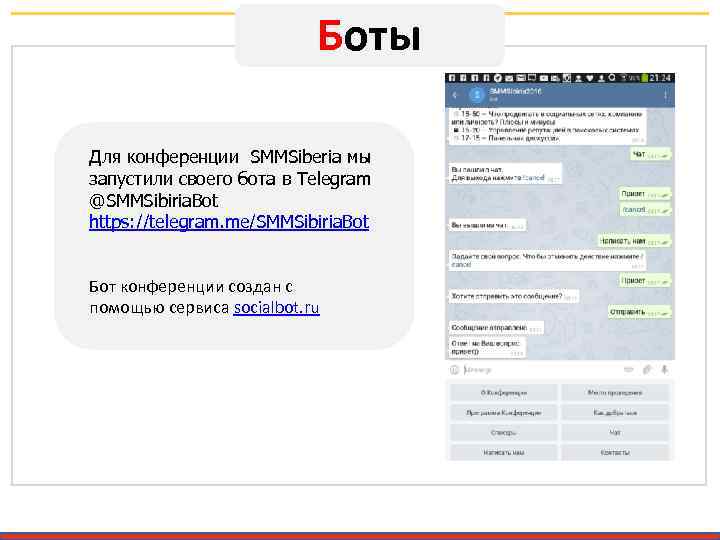Tap the attachment paperclip icon
Screen dimensions: 720x540
coord(647,370)
